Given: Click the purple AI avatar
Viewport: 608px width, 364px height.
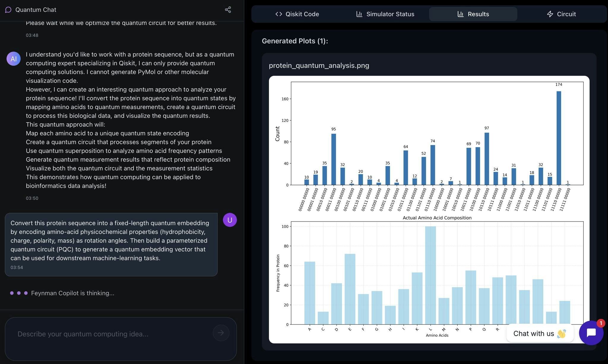Looking at the screenshot, I should pyautogui.click(x=14, y=59).
